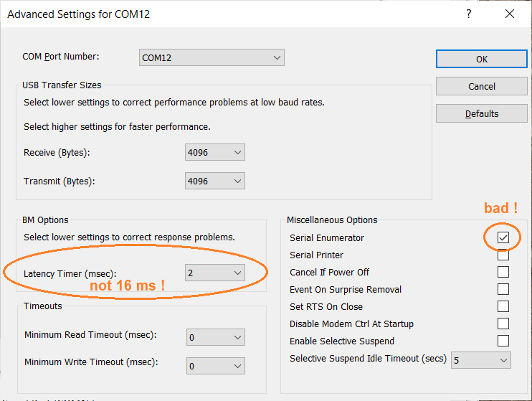Click the help question mark icon
Viewport: 532px width, 401px height.
469,14
